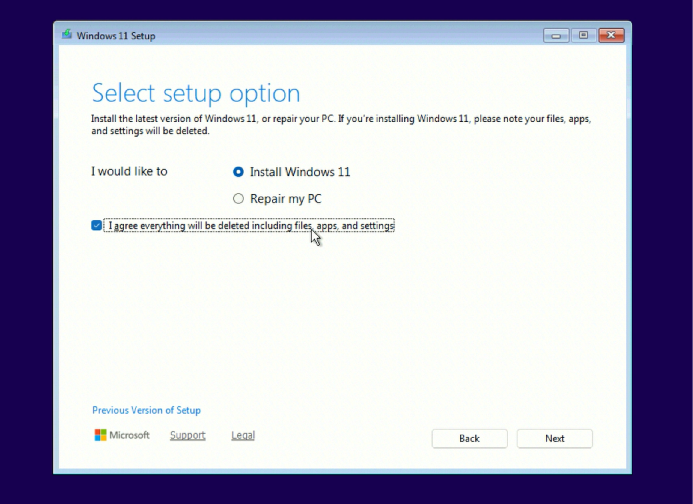Open the Support link
The width and height of the screenshot is (693, 504).
[x=188, y=435]
